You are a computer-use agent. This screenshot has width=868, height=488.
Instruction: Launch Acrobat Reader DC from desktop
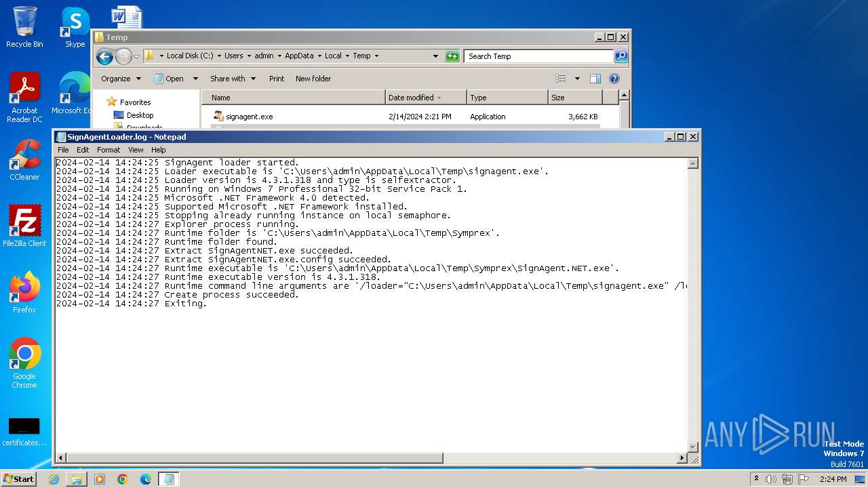[x=24, y=98]
